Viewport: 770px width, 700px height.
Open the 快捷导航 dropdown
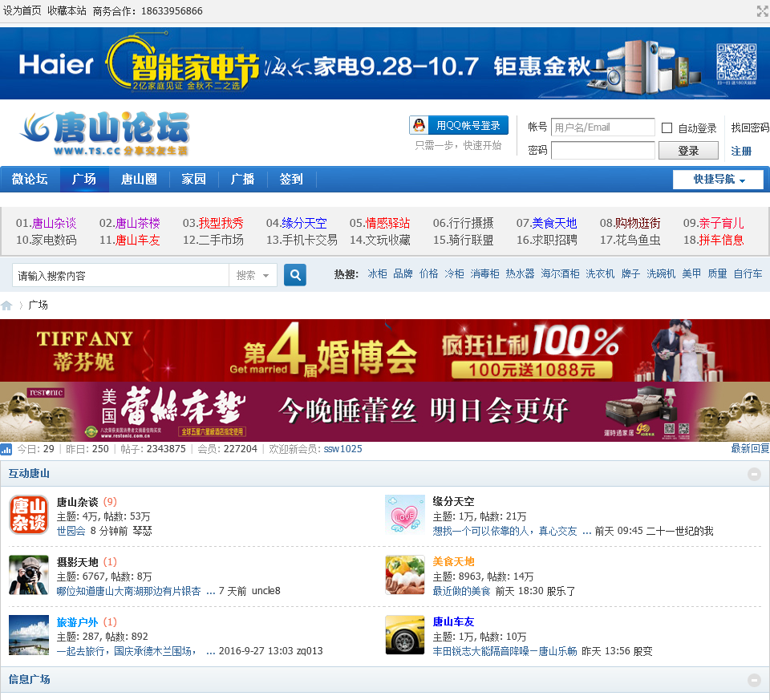(x=718, y=179)
